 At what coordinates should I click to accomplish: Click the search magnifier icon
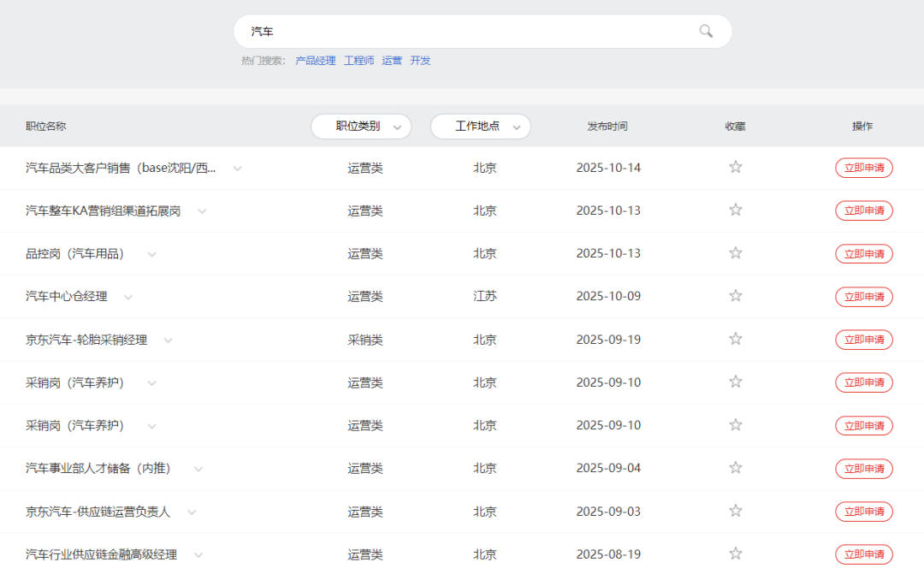[706, 32]
